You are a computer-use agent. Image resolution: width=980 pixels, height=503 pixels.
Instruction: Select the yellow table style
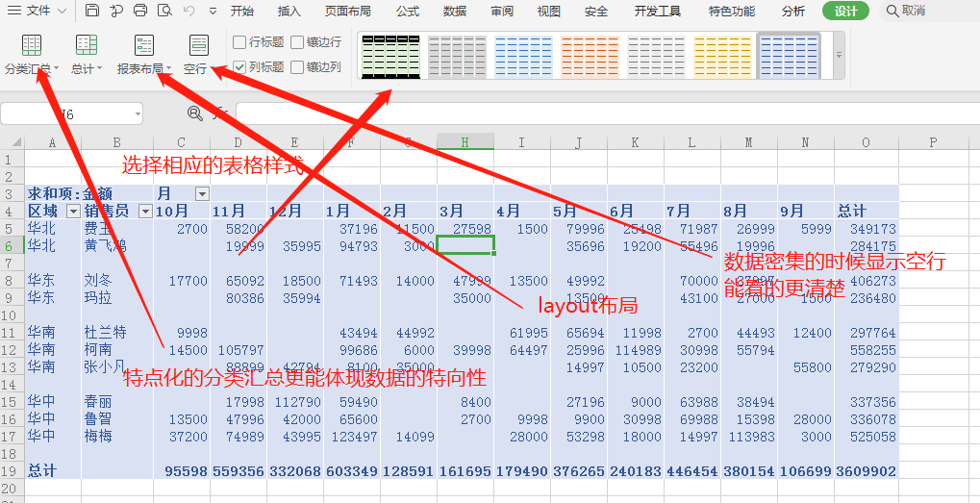point(722,56)
